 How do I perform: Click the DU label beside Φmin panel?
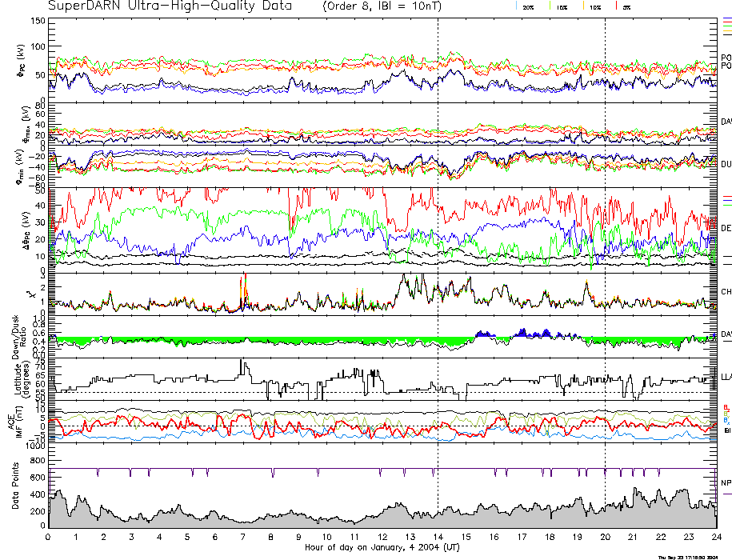[726, 164]
